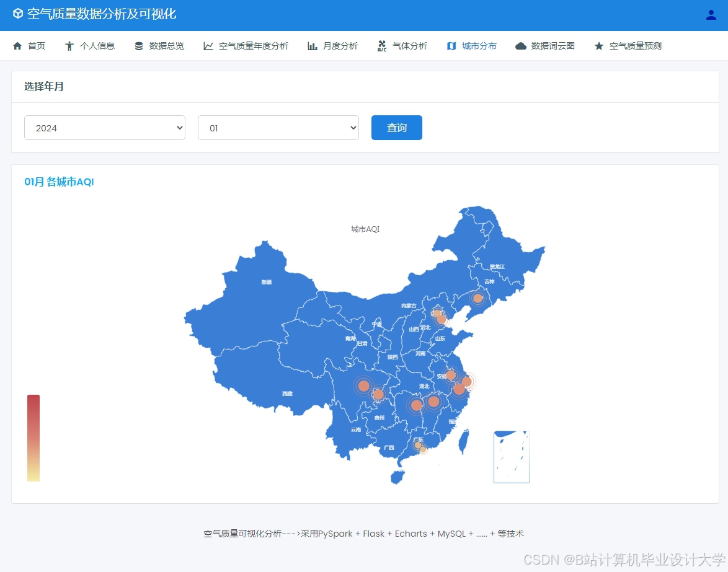Select the bar chart icon beside 月度分析
The width and height of the screenshot is (728, 572).
[x=311, y=45]
